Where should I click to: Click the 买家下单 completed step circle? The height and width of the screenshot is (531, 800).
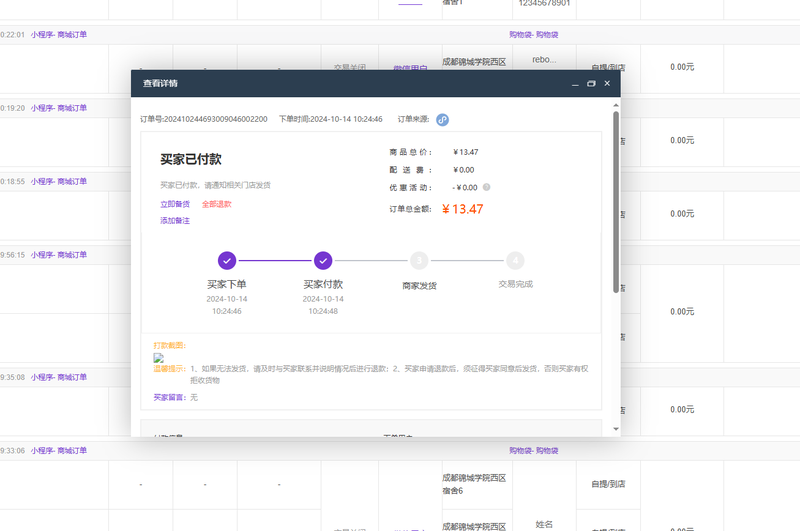coord(227,261)
